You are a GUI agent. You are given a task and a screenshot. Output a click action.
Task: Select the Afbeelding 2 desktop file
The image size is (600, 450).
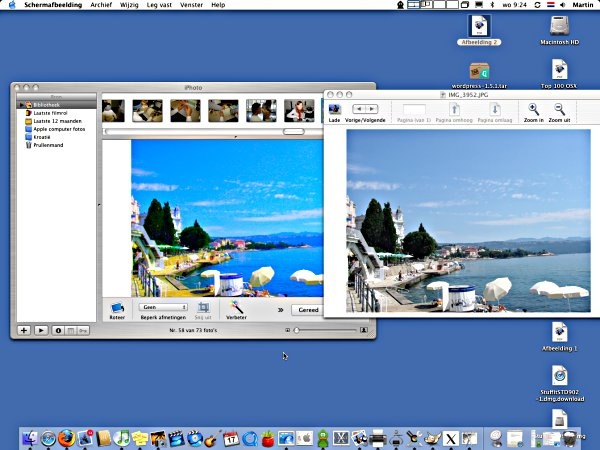click(479, 30)
